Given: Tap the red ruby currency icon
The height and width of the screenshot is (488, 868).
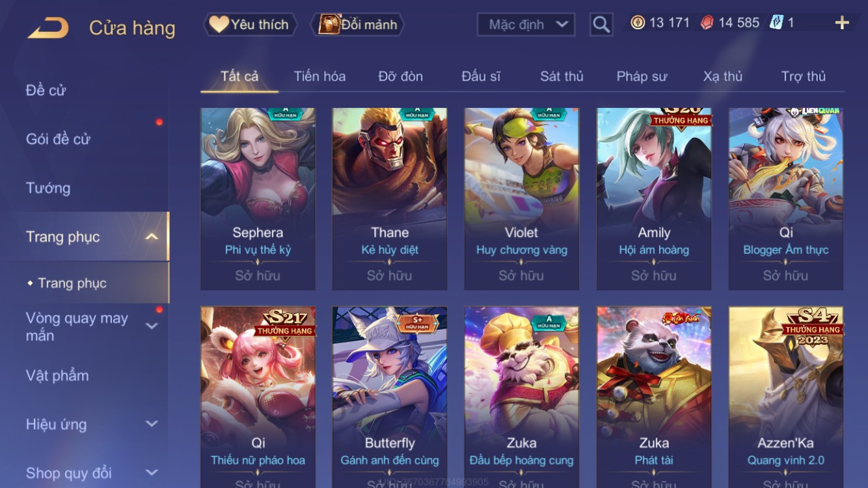Looking at the screenshot, I should coord(707,23).
